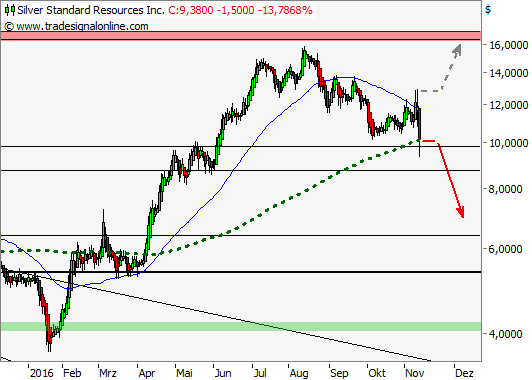Click the candlestick icon beside Silver Standard Resources

(x=10, y=10)
